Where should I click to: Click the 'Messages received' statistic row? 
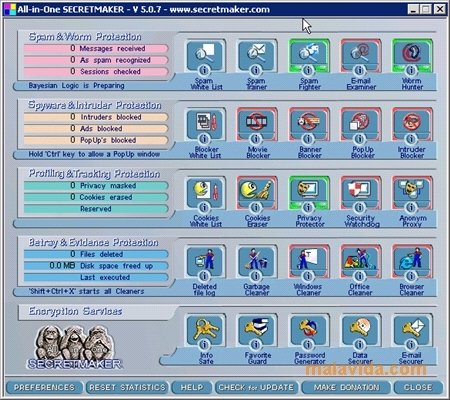click(x=96, y=49)
